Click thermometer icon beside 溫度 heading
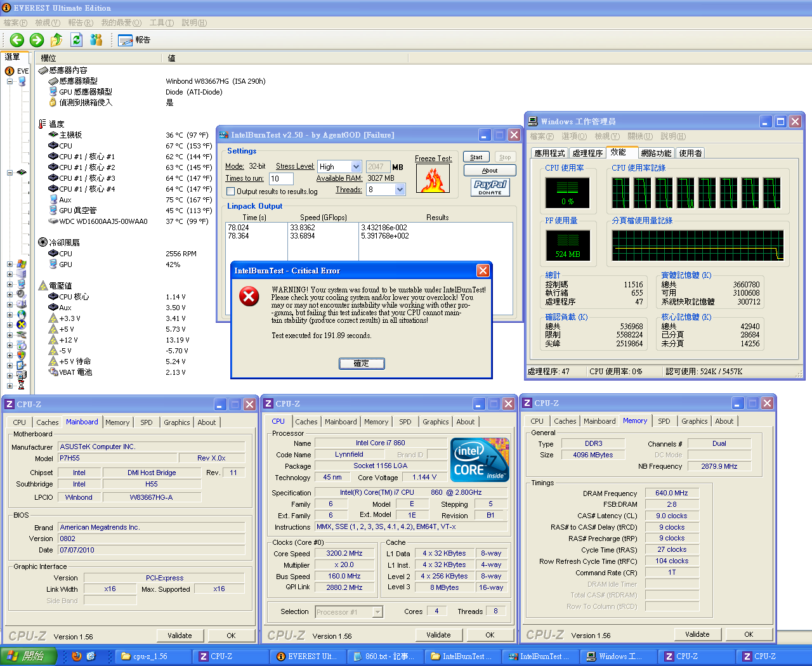Image resolution: width=812 pixels, height=666 pixels. click(x=43, y=124)
